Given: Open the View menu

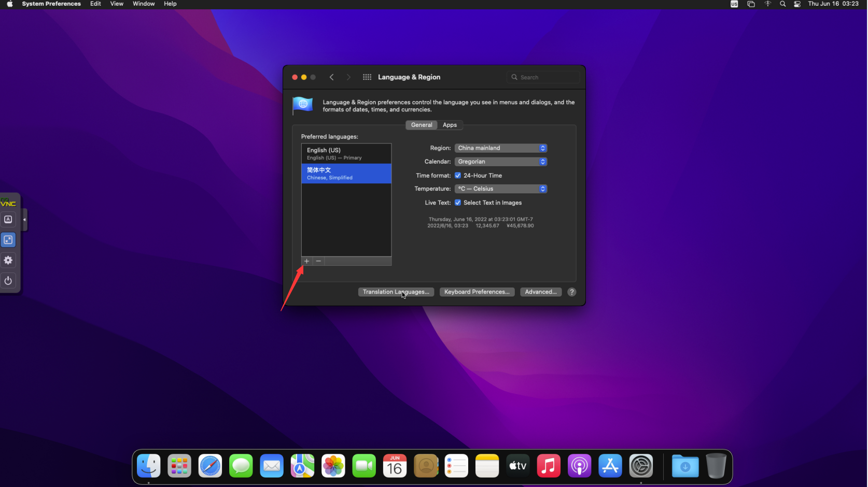Looking at the screenshot, I should tap(117, 4).
